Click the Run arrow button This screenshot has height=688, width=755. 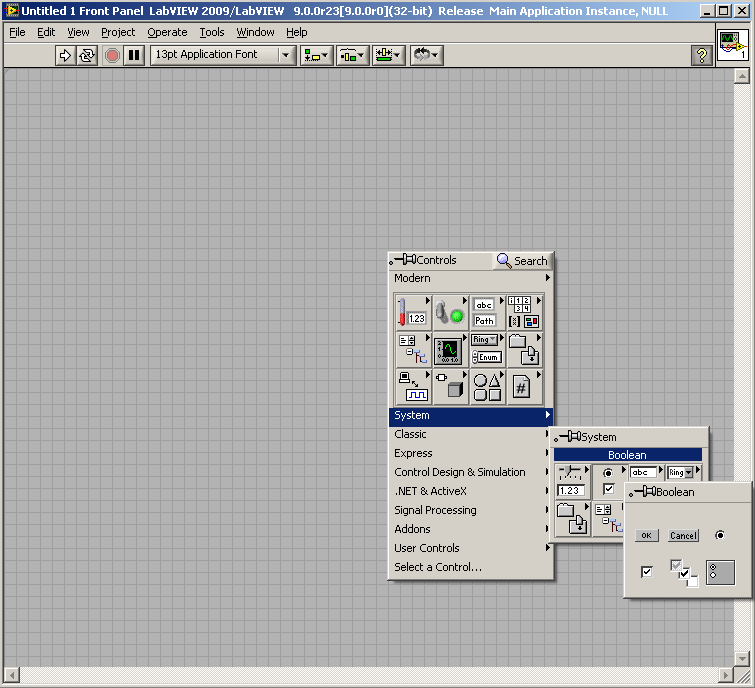pos(66,55)
